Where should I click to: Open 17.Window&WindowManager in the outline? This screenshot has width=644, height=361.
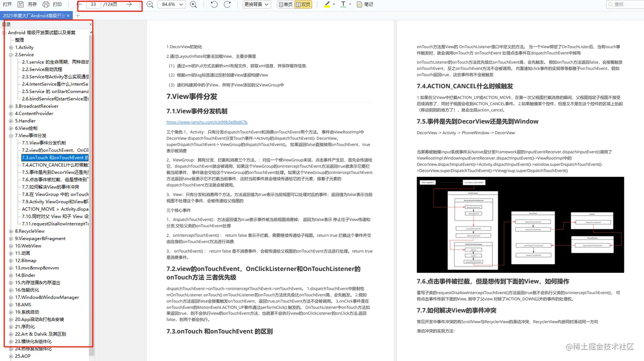pyautogui.click(x=47, y=297)
